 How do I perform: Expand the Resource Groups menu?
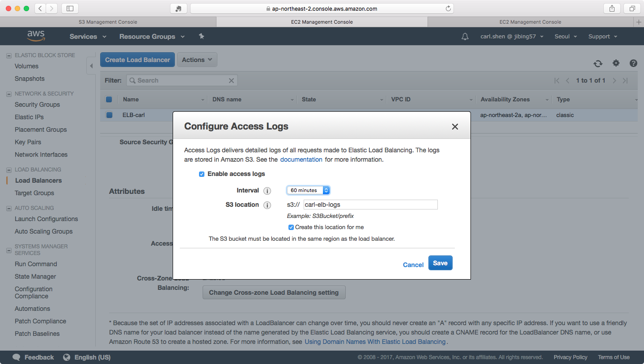coord(152,37)
